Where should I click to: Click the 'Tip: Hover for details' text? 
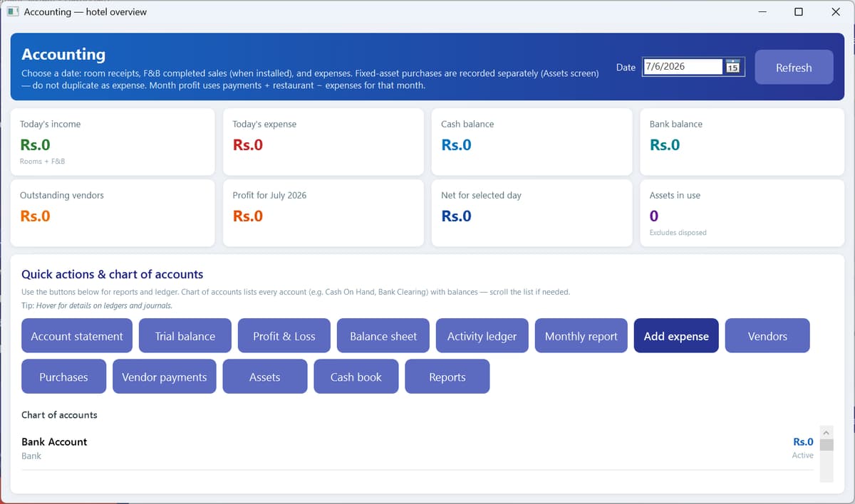tap(96, 305)
